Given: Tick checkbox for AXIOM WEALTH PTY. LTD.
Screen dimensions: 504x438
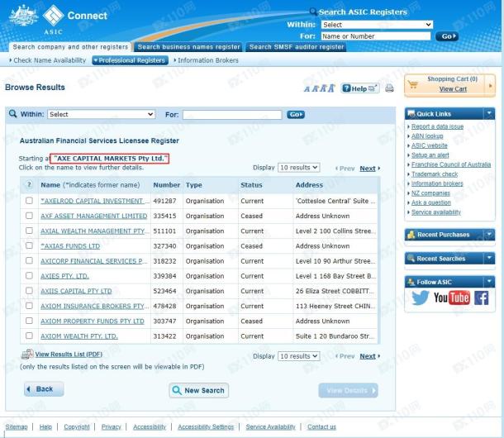Looking at the screenshot, I should (29, 336).
